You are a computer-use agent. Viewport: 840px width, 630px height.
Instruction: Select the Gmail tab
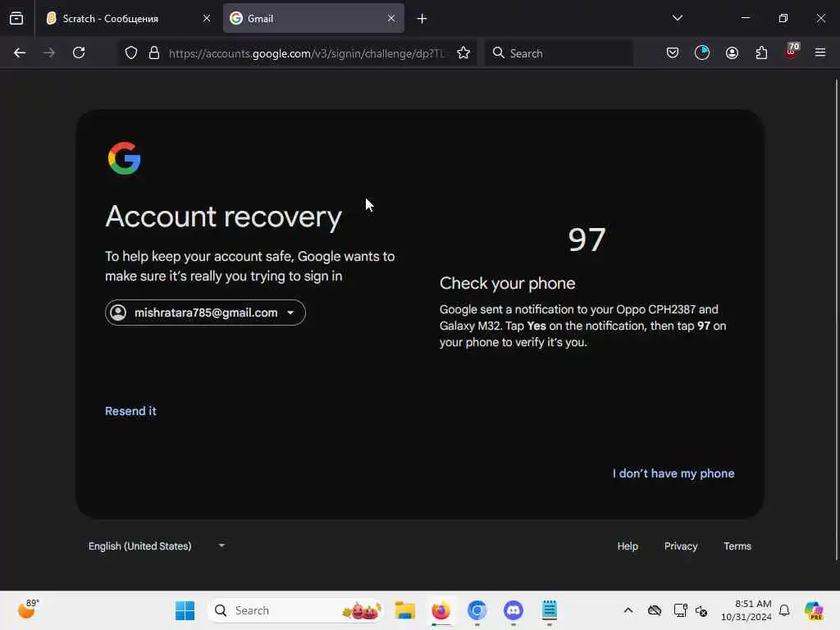tap(313, 18)
